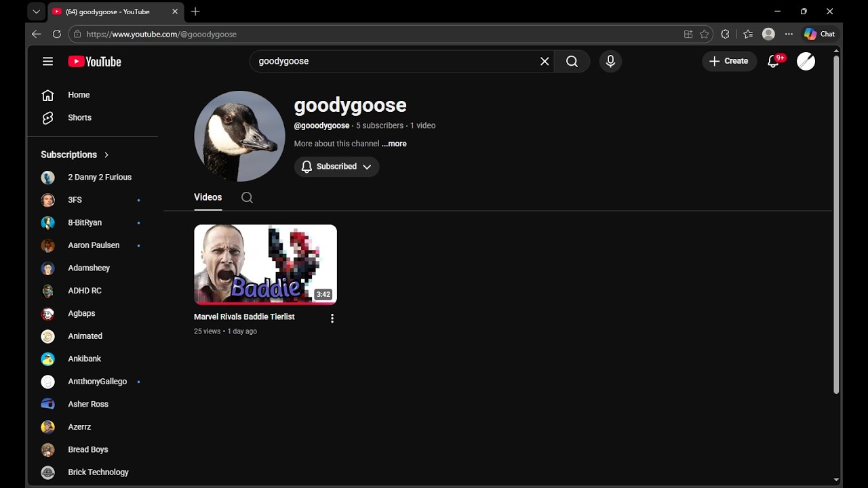Select the Videos tab
This screenshot has height=488, width=868.
pos(208,197)
